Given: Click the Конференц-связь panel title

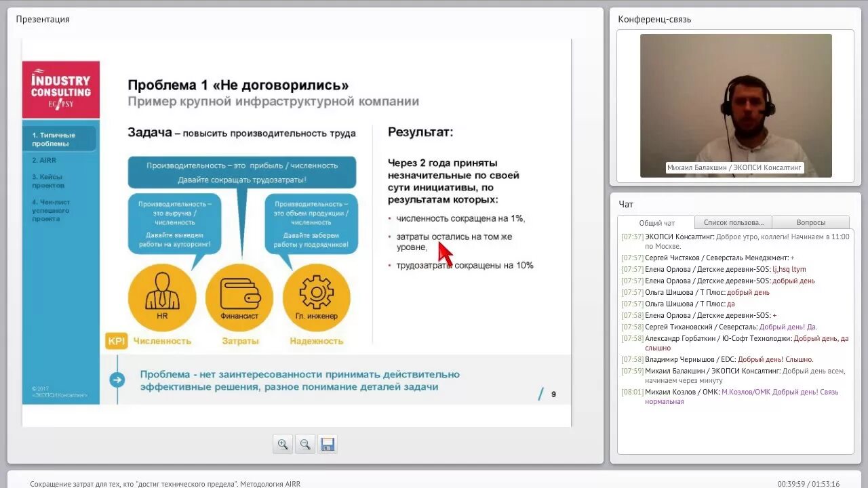Looking at the screenshot, I should coord(654,19).
